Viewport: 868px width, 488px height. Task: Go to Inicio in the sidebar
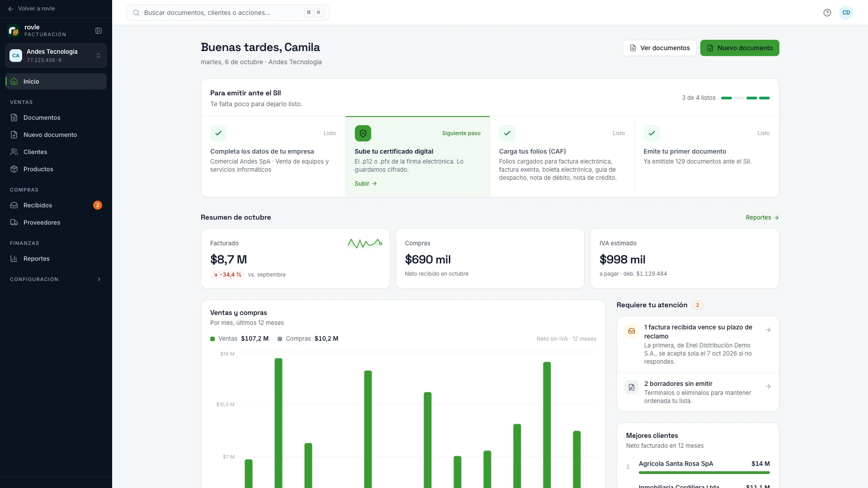tap(56, 81)
